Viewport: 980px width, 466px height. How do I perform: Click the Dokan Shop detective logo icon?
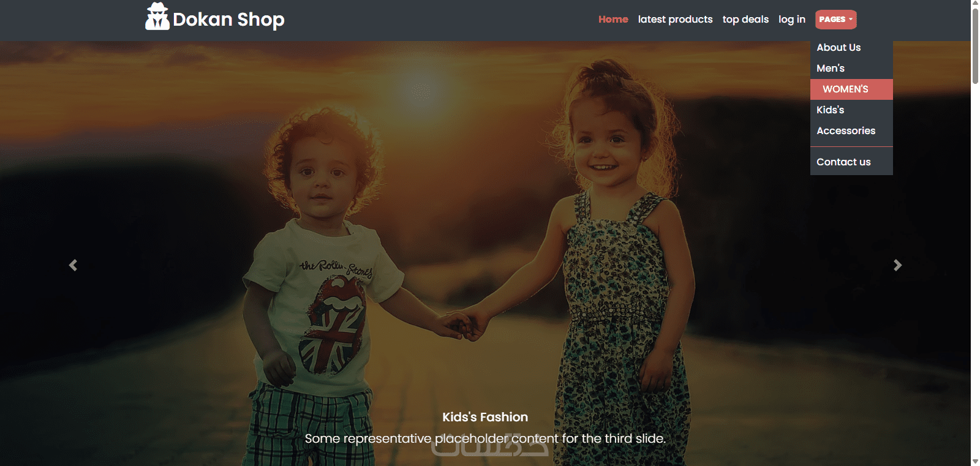157,17
